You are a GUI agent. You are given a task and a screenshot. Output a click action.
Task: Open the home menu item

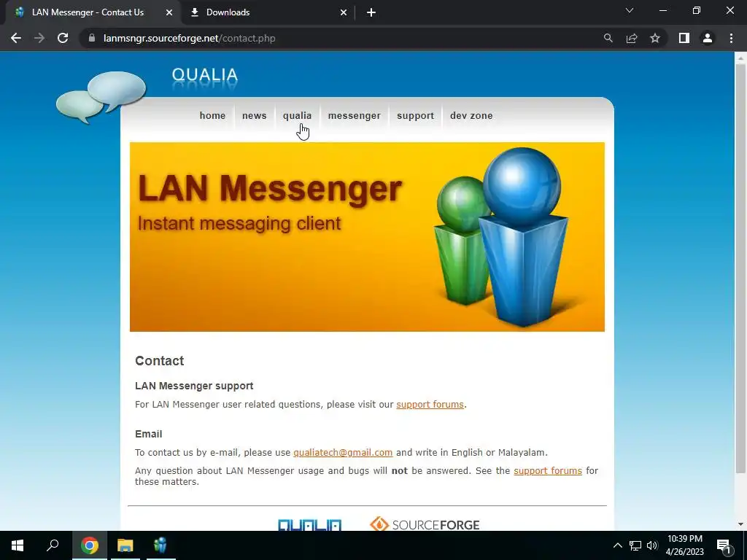(x=212, y=116)
